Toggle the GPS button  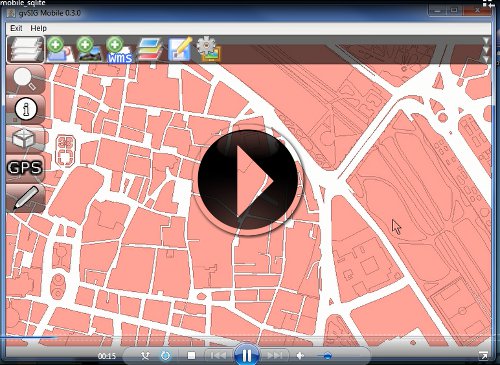pos(25,168)
